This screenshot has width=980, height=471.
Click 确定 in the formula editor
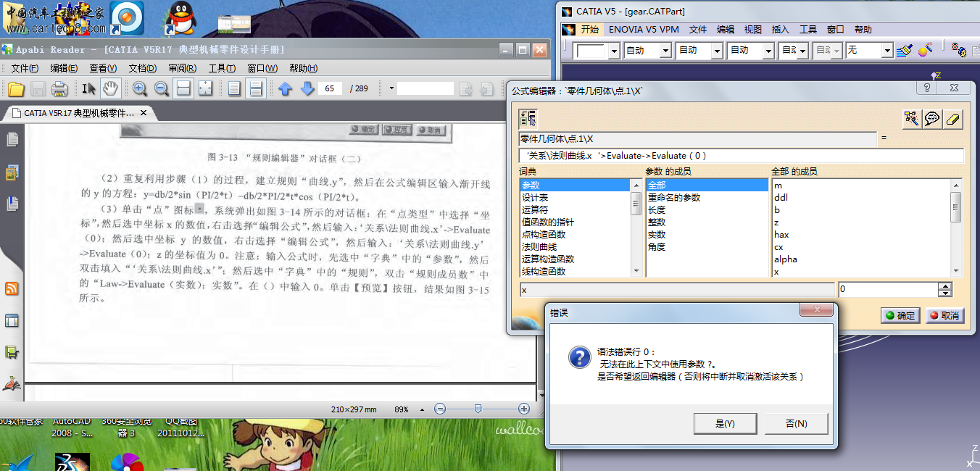[900, 315]
